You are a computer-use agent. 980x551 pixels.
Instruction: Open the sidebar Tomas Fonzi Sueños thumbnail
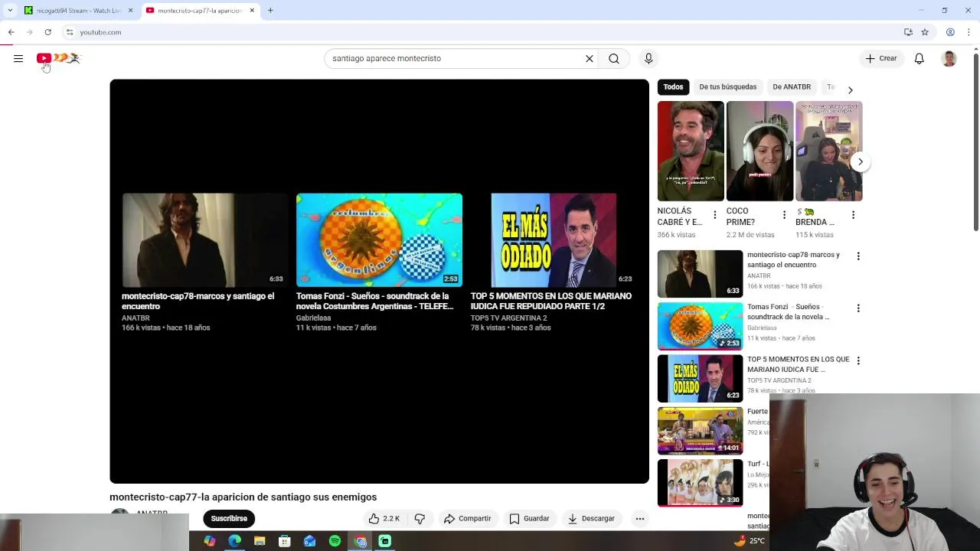[x=700, y=326]
